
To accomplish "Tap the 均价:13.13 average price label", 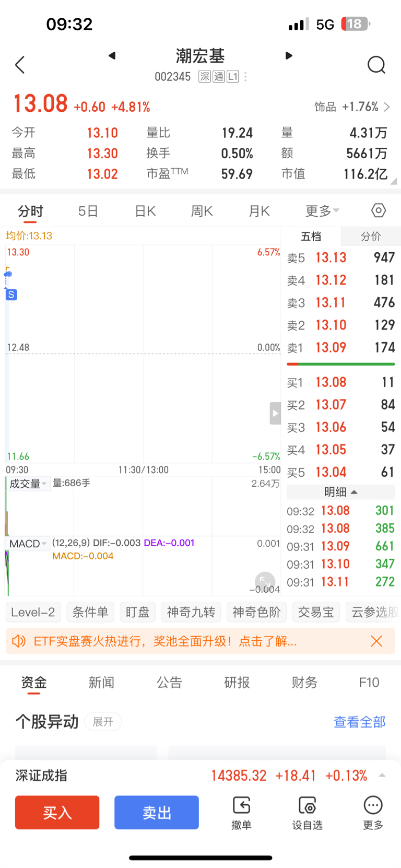I will pyautogui.click(x=29, y=236).
